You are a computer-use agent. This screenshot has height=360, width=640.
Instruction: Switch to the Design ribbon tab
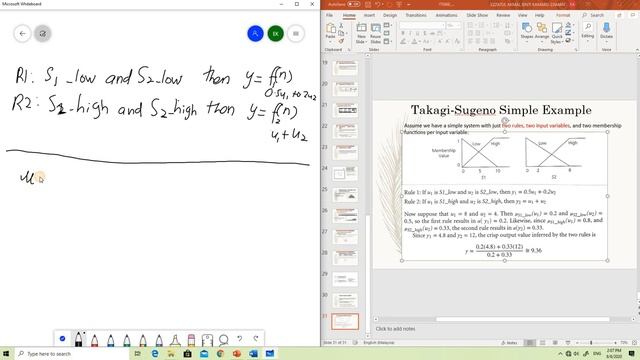tap(390, 15)
